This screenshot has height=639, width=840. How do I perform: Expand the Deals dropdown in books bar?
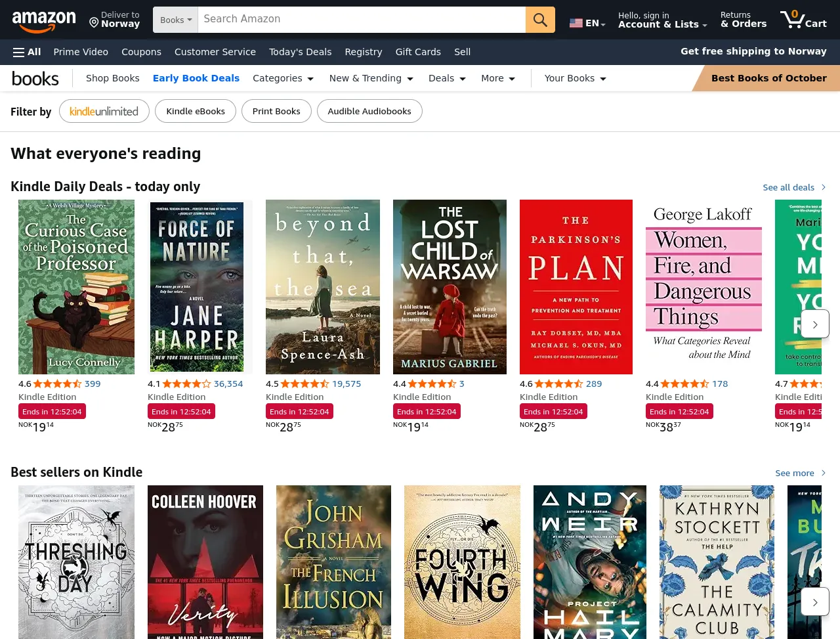(x=447, y=78)
